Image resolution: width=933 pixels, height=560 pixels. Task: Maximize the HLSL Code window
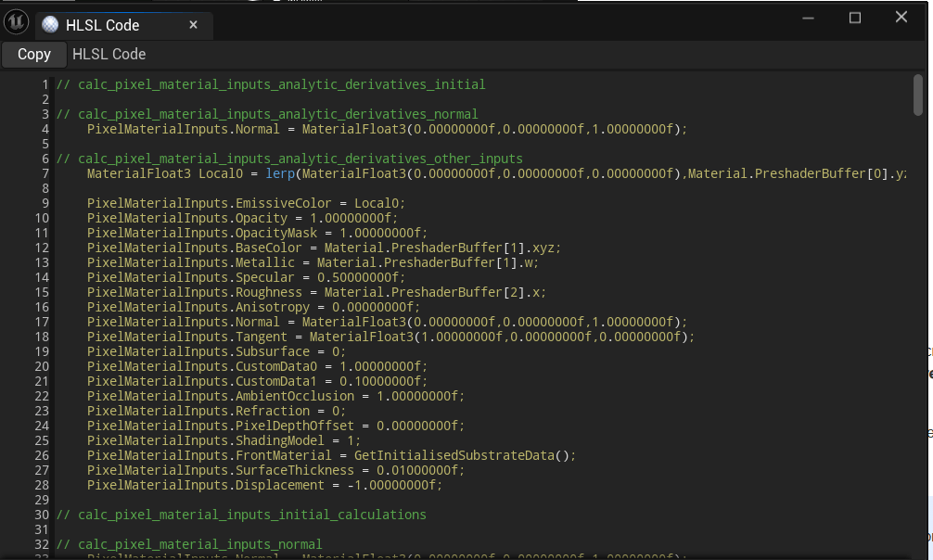point(854,18)
